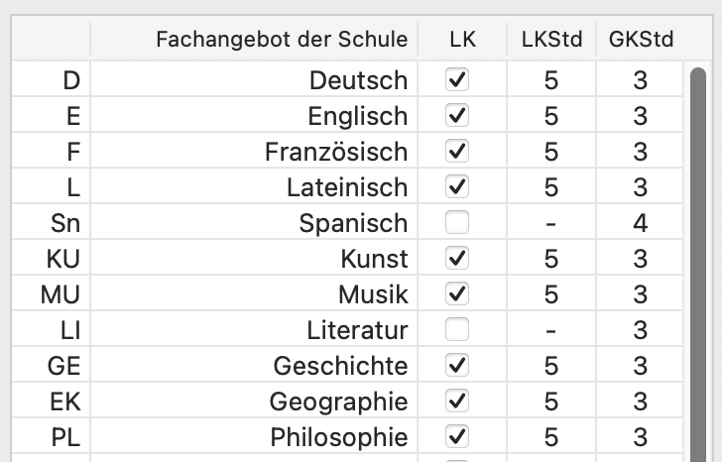Select the Deutsch LKStd value cell

click(550, 80)
